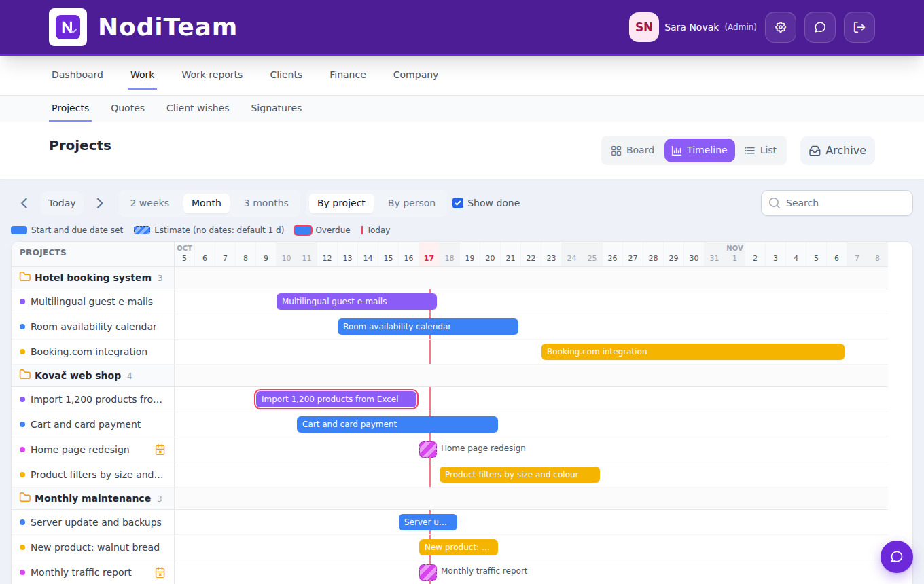The image size is (924, 584).
Task: Switch to List view
Action: 760,151
